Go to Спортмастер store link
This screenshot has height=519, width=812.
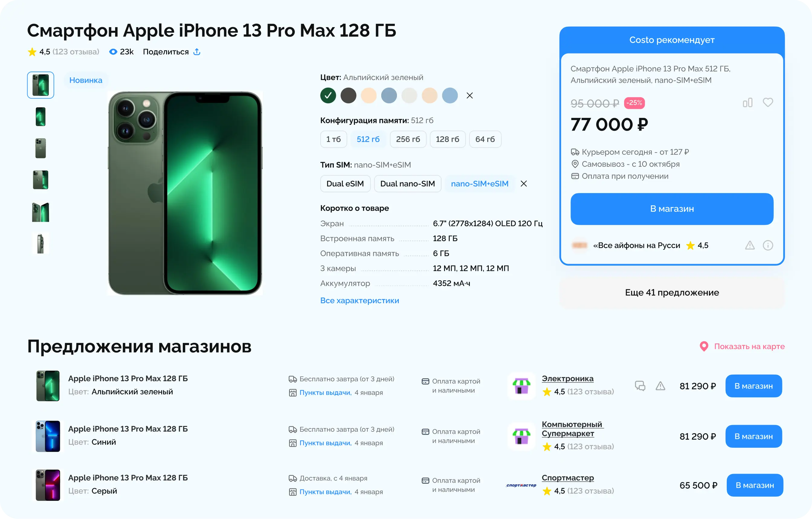[568, 478]
